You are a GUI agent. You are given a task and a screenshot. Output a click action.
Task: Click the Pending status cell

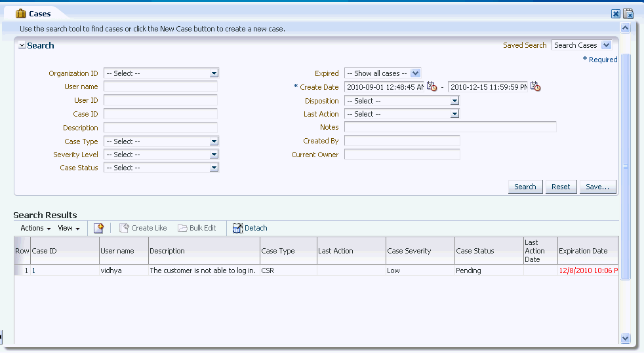[489, 270]
